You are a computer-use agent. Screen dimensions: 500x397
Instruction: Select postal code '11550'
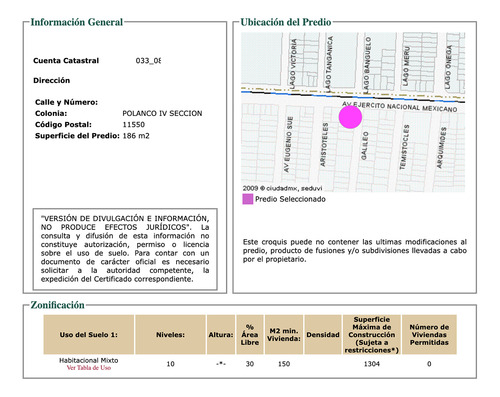click(134, 125)
